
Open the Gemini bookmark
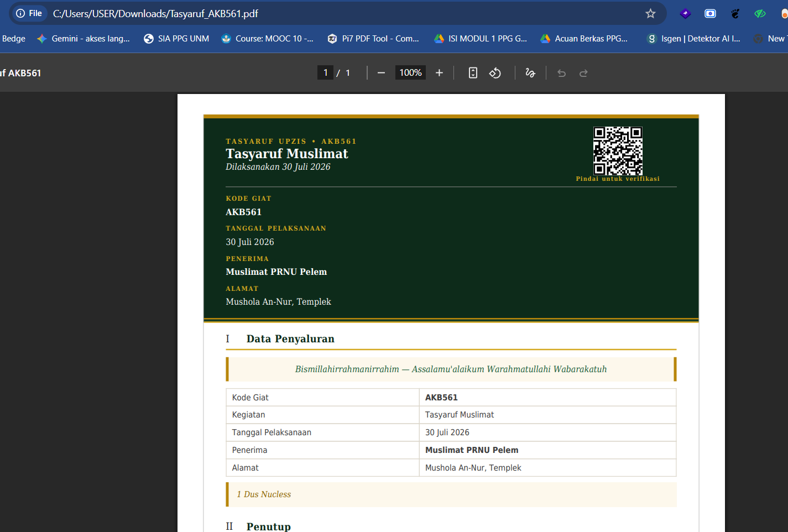[84, 39]
